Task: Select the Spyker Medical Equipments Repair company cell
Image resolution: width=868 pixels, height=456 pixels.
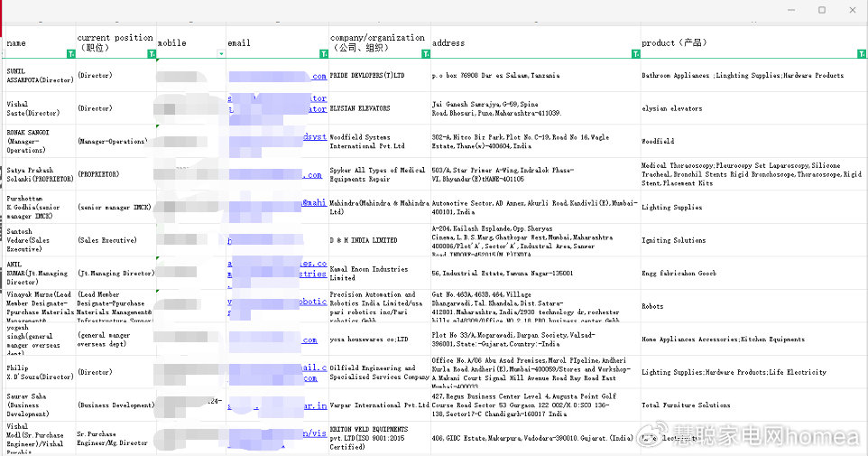Action: coord(380,174)
